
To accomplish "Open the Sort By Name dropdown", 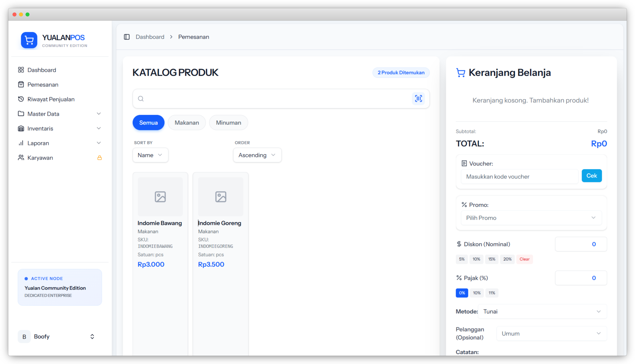I will (x=150, y=155).
